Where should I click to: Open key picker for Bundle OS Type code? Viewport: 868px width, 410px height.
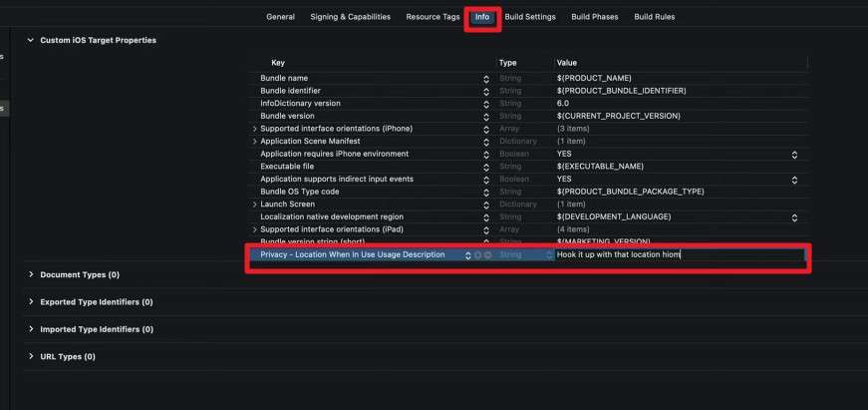click(x=486, y=193)
